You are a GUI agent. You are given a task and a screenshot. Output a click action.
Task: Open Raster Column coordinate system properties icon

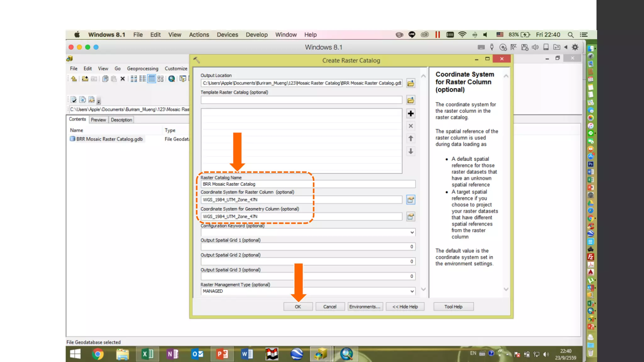point(411,200)
